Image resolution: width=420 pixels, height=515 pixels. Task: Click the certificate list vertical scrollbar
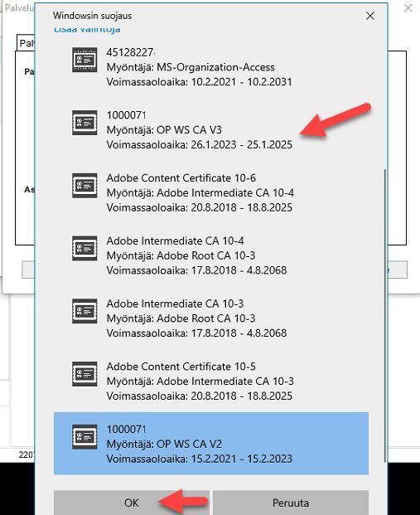point(384,315)
